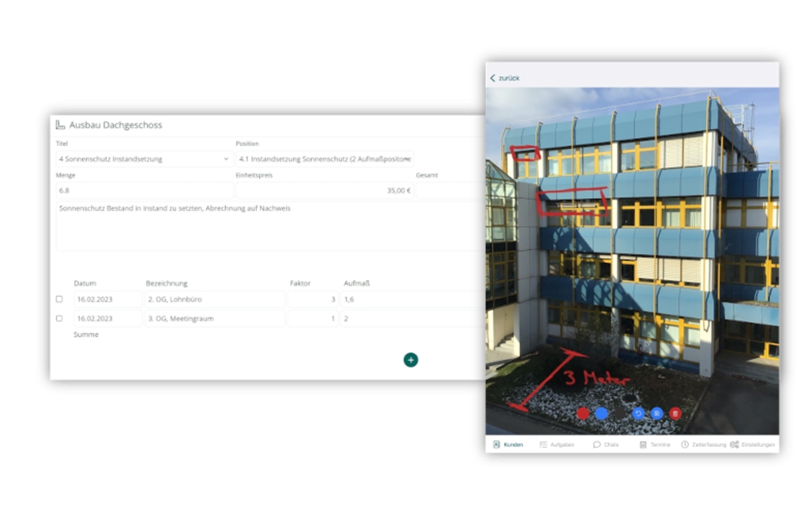The height and width of the screenshot is (516, 812).
Task: Click the 'Datum' column header
Action: (x=85, y=283)
